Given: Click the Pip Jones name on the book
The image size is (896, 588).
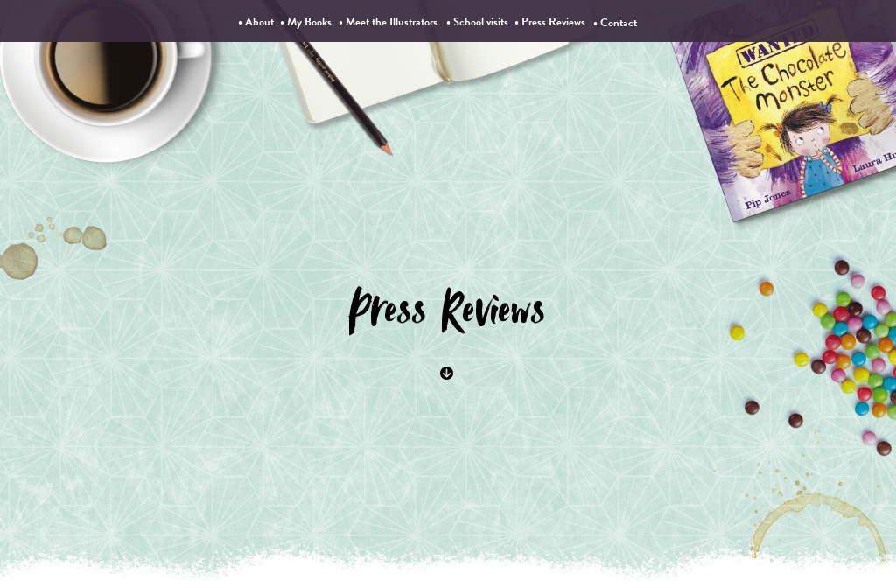Looking at the screenshot, I should 767,199.
